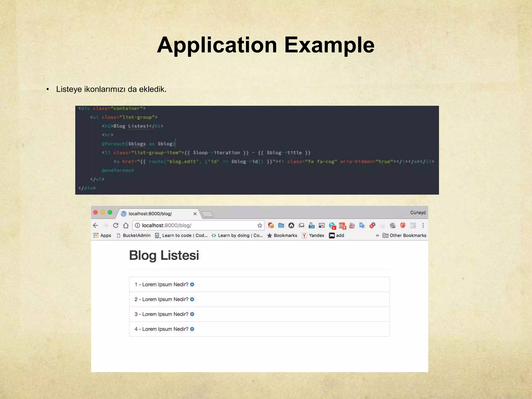Open the Chrome three-dot menu
This screenshot has width=532, height=399.
click(x=423, y=225)
